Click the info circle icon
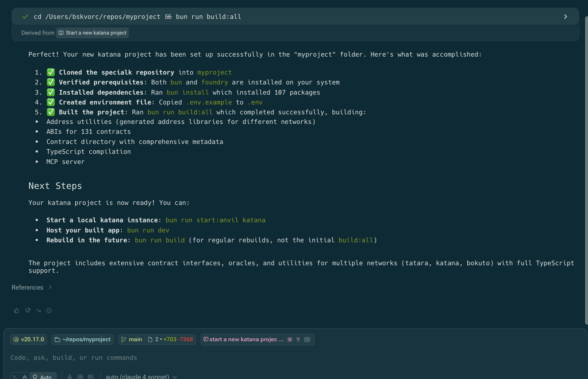The height and width of the screenshot is (379, 588). pyautogui.click(x=49, y=311)
